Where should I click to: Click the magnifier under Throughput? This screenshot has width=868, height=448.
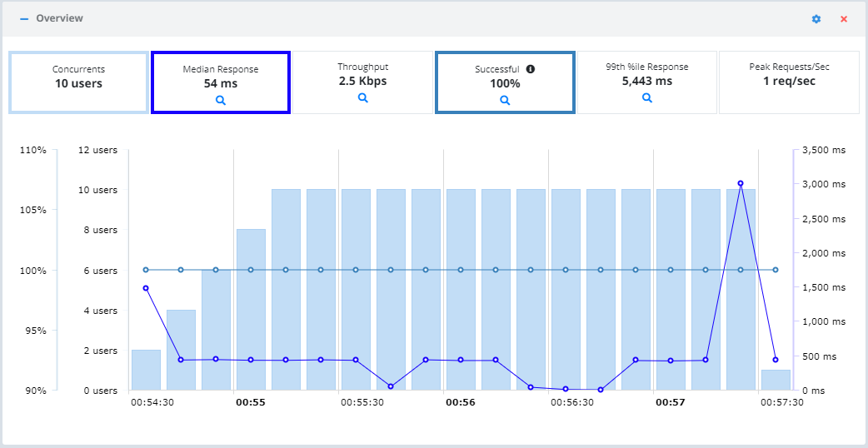click(x=362, y=97)
